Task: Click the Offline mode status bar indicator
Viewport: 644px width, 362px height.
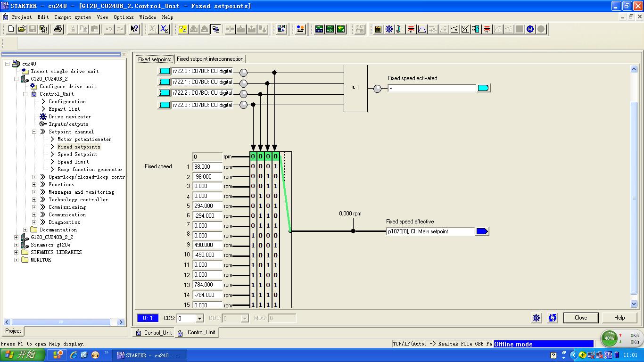Action: pos(544,344)
